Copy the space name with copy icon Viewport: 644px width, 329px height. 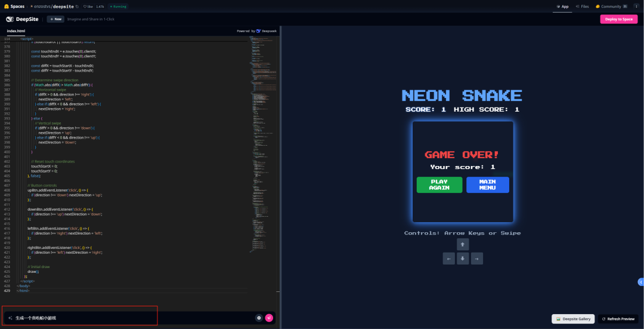tap(77, 7)
